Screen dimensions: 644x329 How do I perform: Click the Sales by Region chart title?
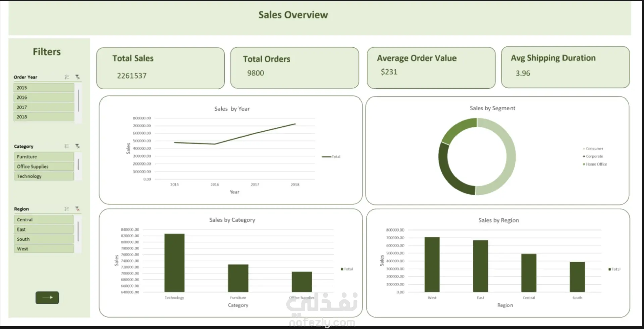[498, 220]
